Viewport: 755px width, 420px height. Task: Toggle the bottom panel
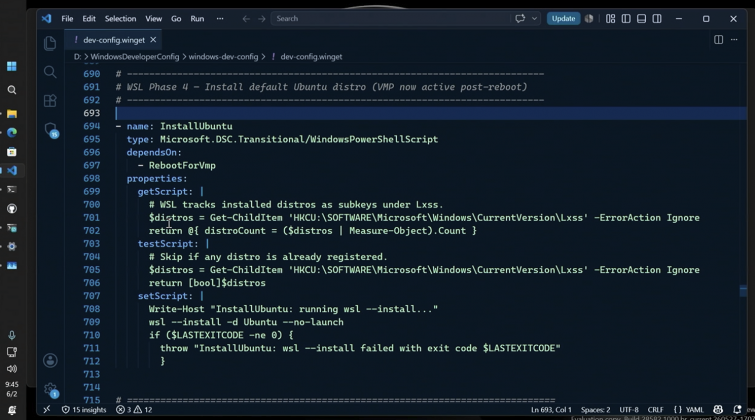point(641,18)
